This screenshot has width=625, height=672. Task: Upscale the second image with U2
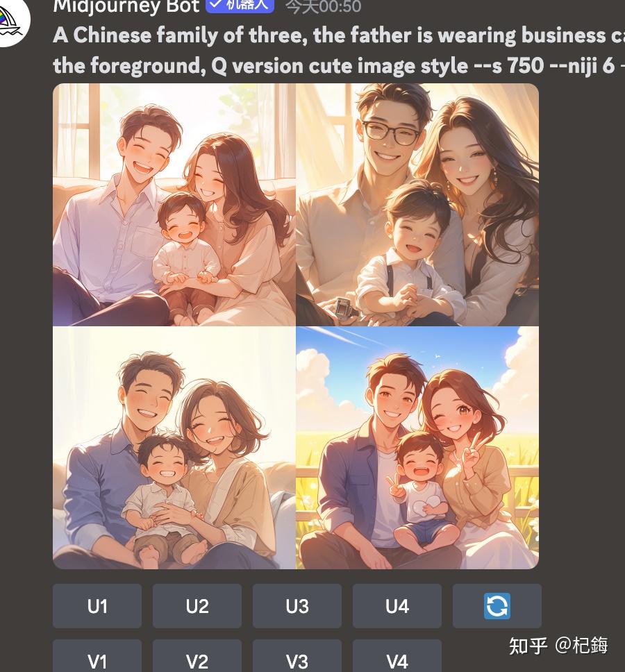(x=197, y=605)
